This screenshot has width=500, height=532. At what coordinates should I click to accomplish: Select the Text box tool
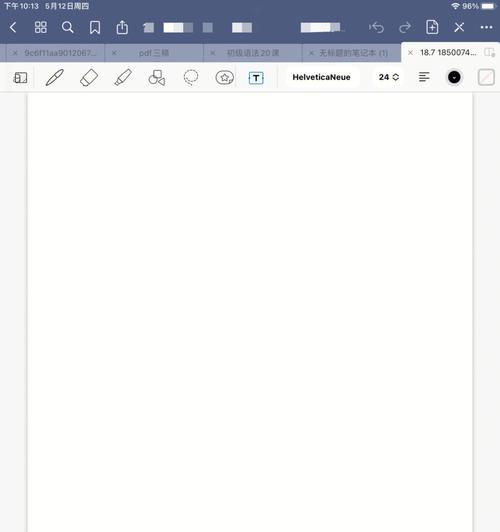pos(256,78)
